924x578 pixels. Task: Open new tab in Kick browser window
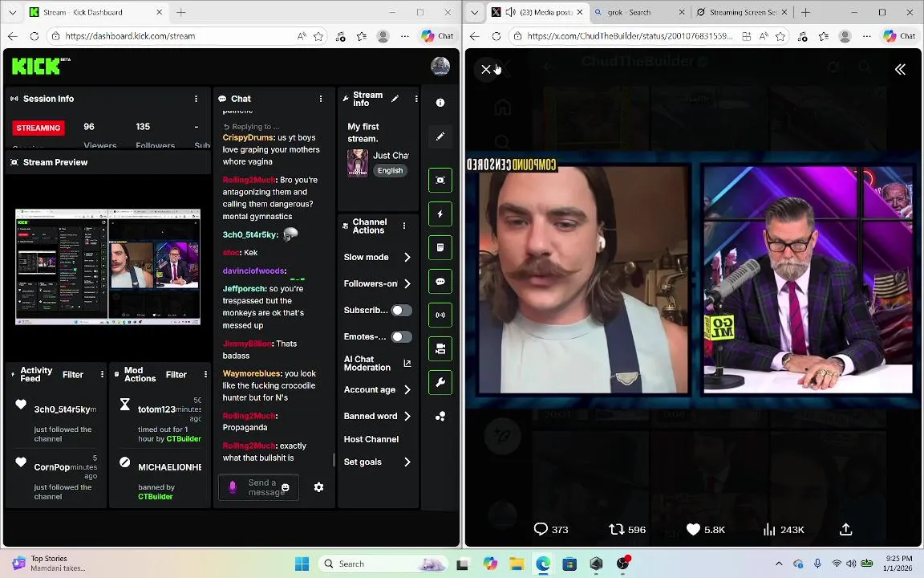[181, 12]
